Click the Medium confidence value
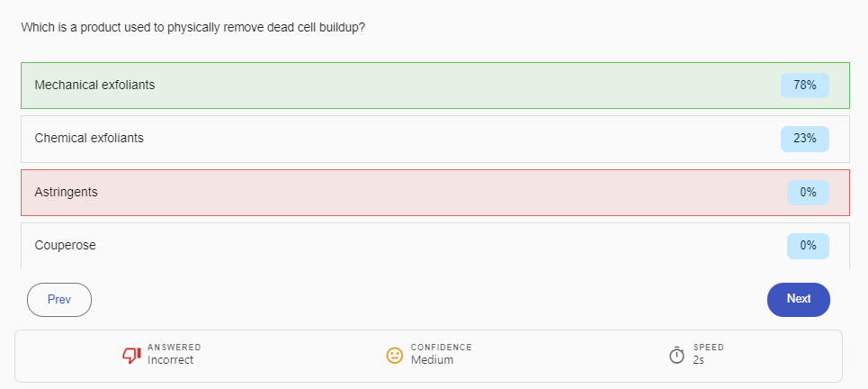The image size is (868, 389). click(x=432, y=360)
